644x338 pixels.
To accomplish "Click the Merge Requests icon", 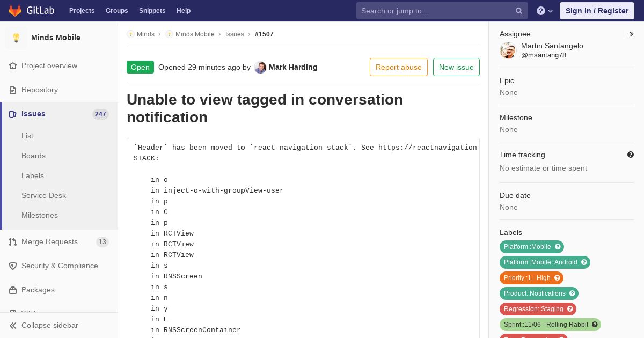I will pyautogui.click(x=13, y=241).
